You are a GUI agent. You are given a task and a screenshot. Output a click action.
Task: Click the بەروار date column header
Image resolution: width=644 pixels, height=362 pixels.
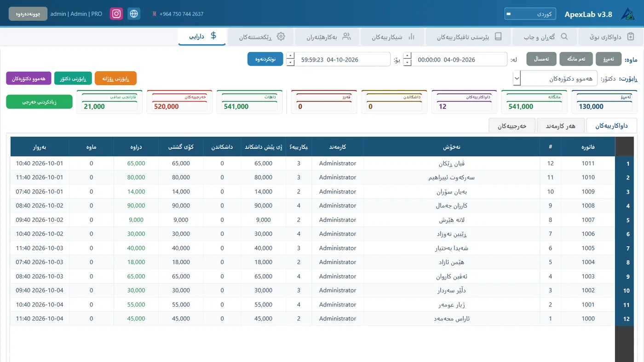pyautogui.click(x=40, y=147)
